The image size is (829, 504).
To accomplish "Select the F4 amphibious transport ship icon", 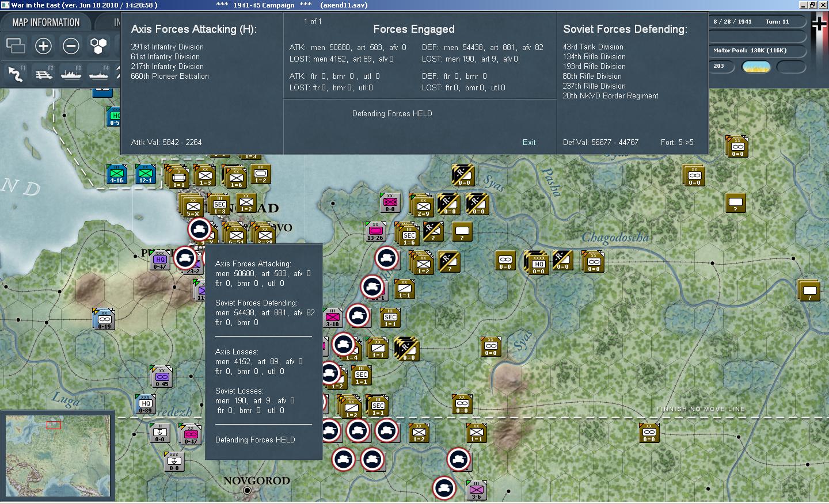I will [x=99, y=74].
